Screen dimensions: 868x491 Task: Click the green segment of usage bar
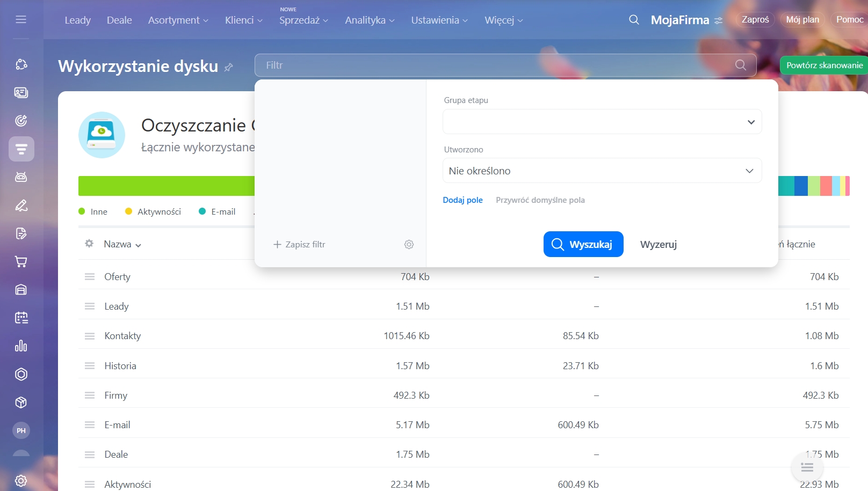167,186
